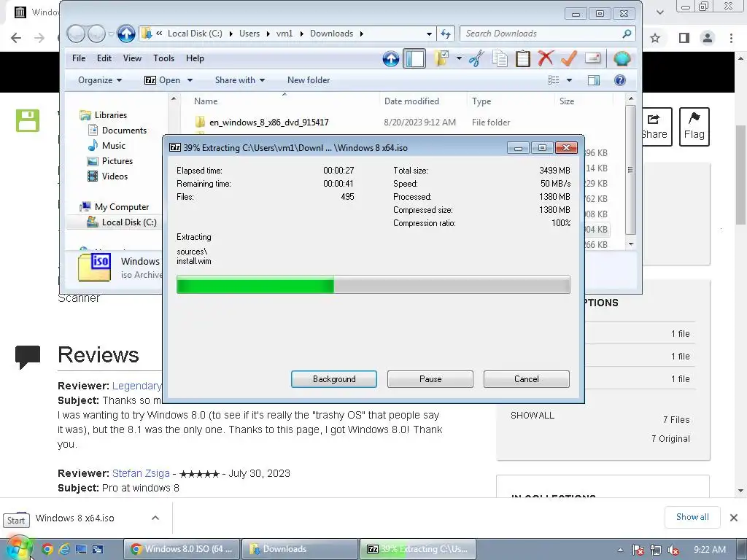
Task: Expand the Share with dropdown
Action: coord(239,80)
